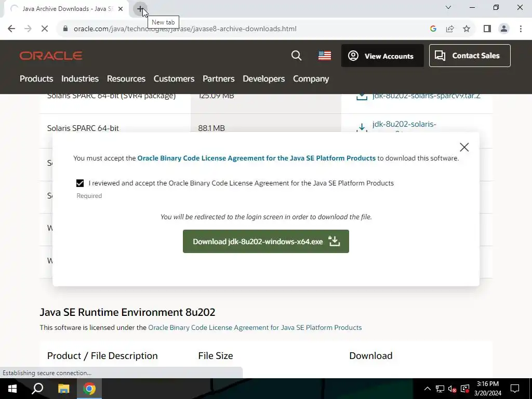
Task: Click the 88.1 MB file size
Action: click(x=211, y=128)
